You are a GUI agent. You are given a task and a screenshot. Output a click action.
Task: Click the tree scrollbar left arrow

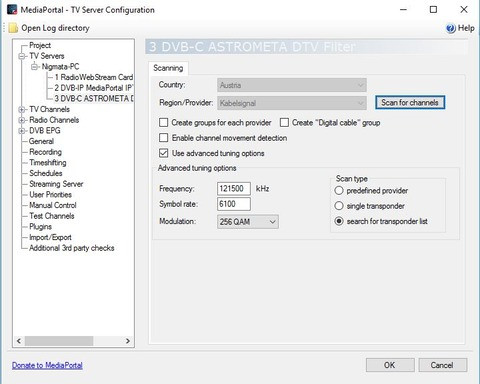click(19, 341)
